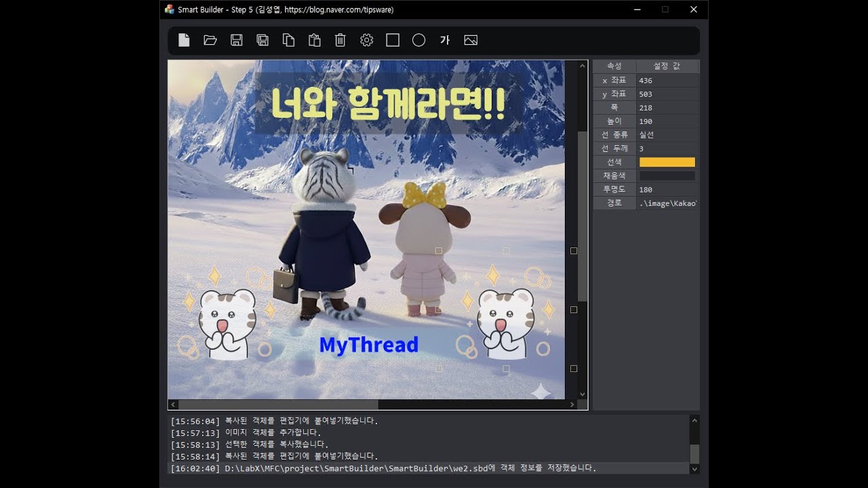868x488 pixels.
Task: Click the 경로 property label
Action: 614,203
